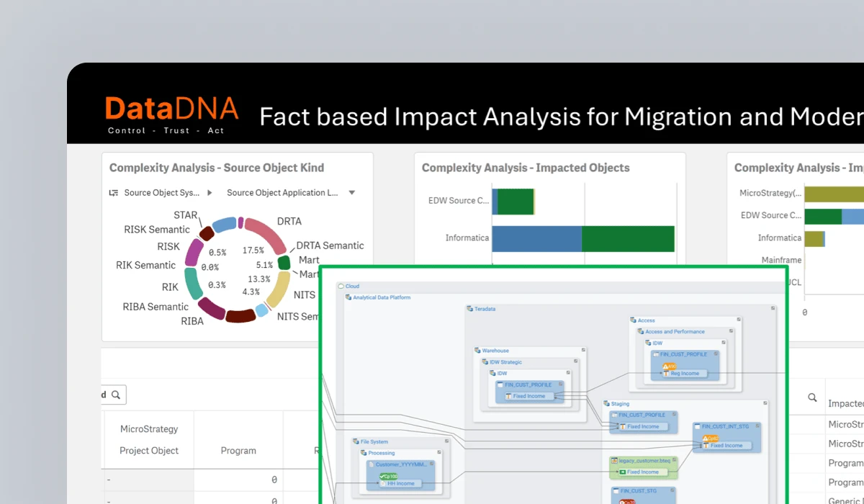This screenshot has height=504, width=864.
Task: Click the DataDNA logo
Action: pos(171,113)
